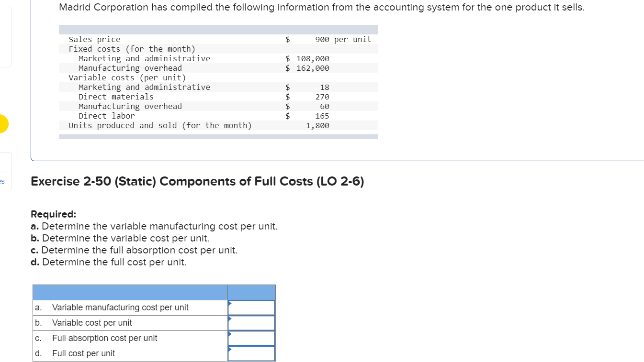Click the Variable manufacturing cost per unit answer field
The width and height of the screenshot is (644, 362).
(x=251, y=307)
